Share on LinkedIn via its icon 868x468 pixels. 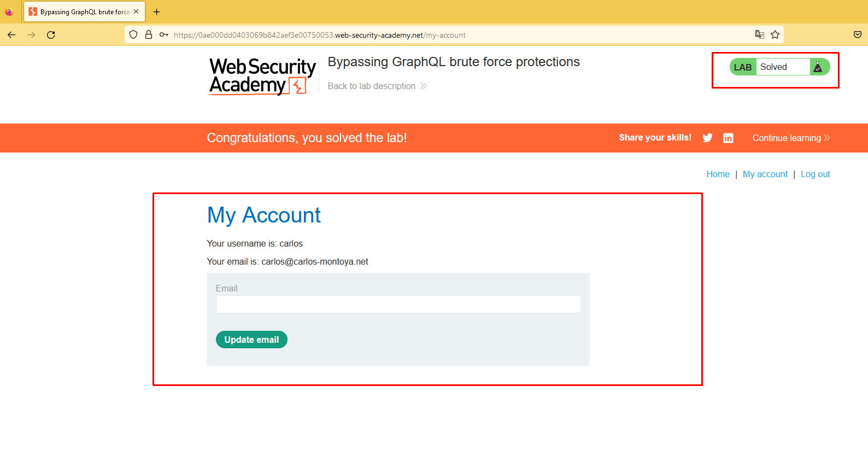728,138
